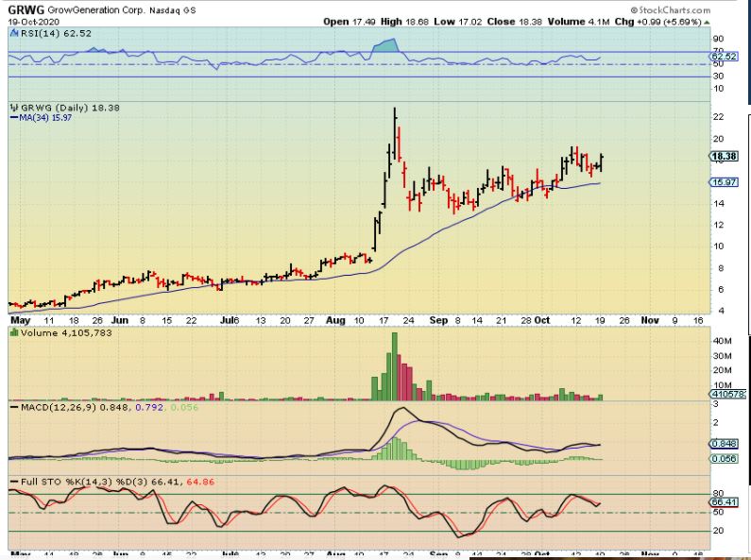Click the GRWG ticker symbol title
Screen dimensions: 751x560
click(26, 9)
